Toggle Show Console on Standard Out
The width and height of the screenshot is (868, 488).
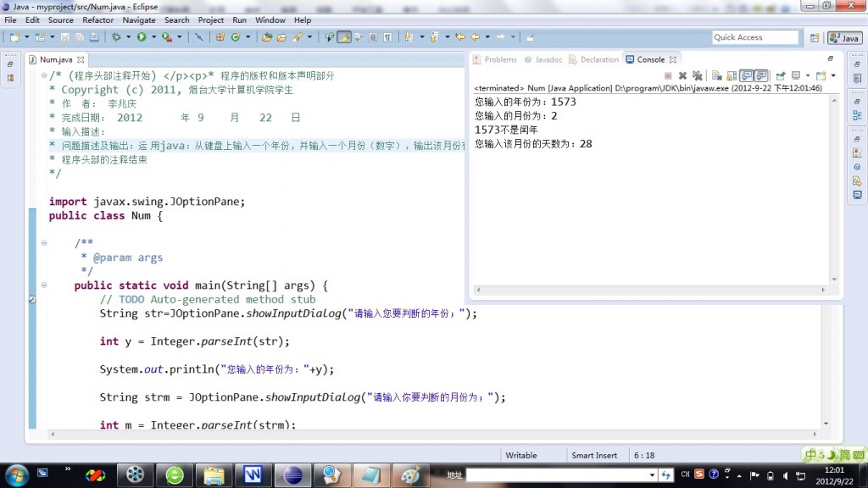coord(747,75)
